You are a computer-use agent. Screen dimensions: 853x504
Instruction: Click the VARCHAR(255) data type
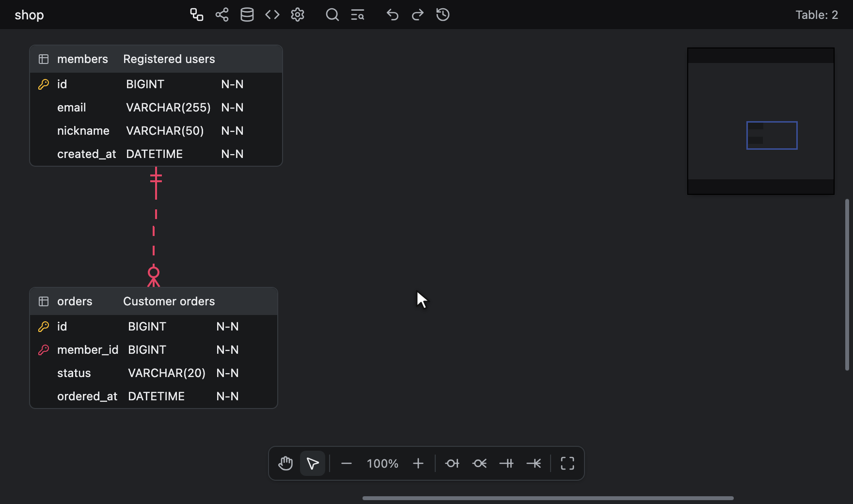(x=168, y=108)
